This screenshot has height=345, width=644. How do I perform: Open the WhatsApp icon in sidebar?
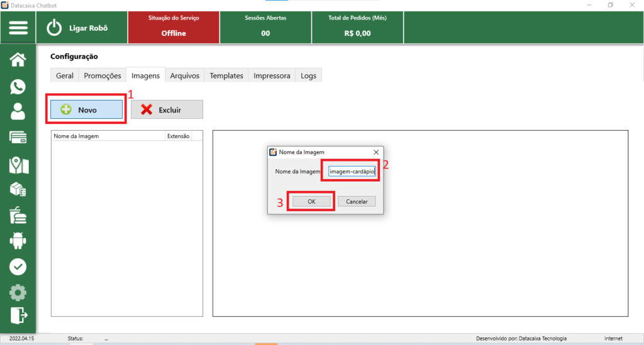coord(18,87)
